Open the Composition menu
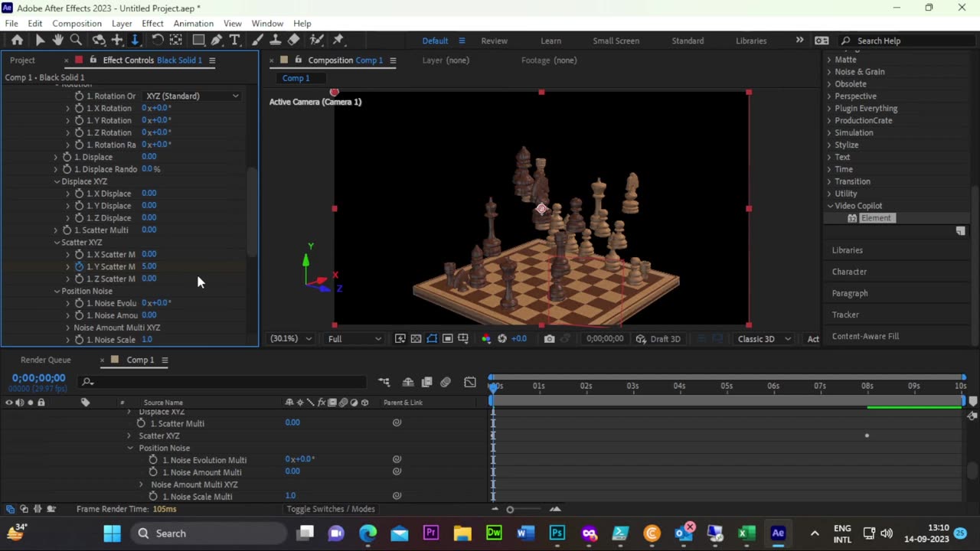The height and width of the screenshot is (551, 980). coord(77,24)
